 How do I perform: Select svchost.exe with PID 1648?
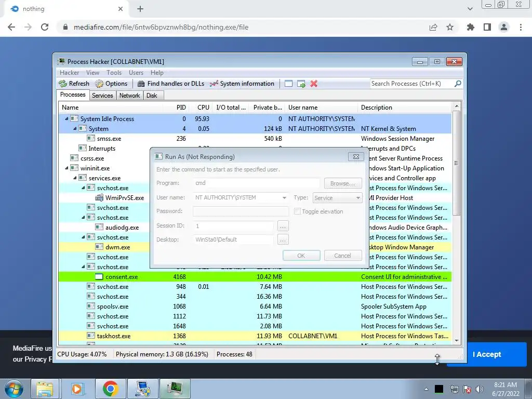[255, 326]
